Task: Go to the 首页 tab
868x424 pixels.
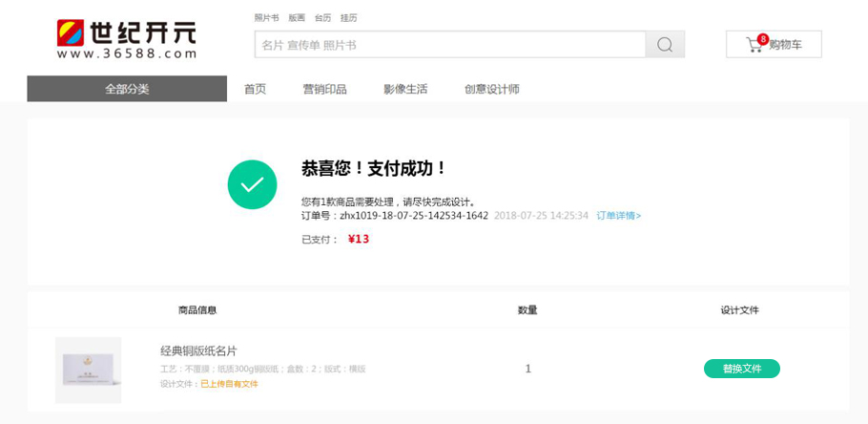Action: (255, 89)
